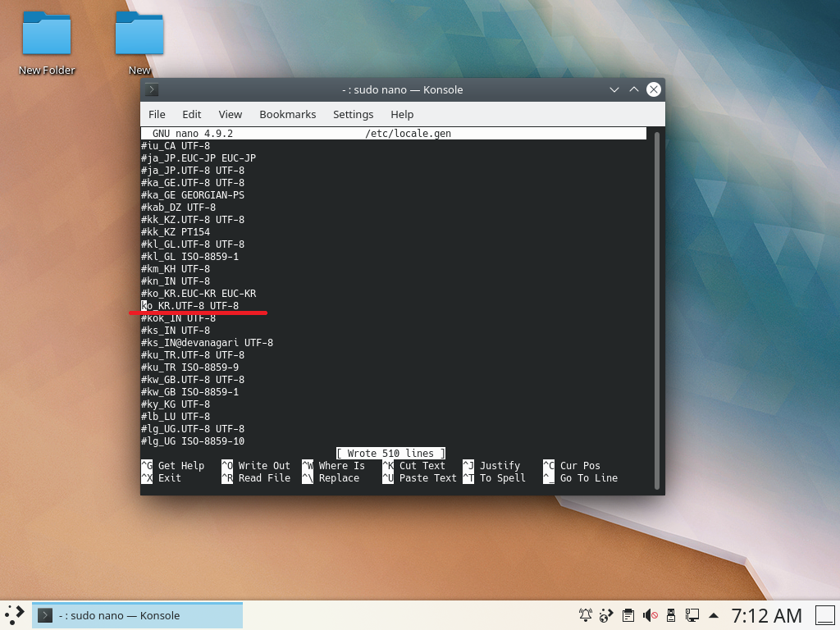The image size is (840, 630).
Task: Click the Replace shortcut label
Action: tap(339, 478)
